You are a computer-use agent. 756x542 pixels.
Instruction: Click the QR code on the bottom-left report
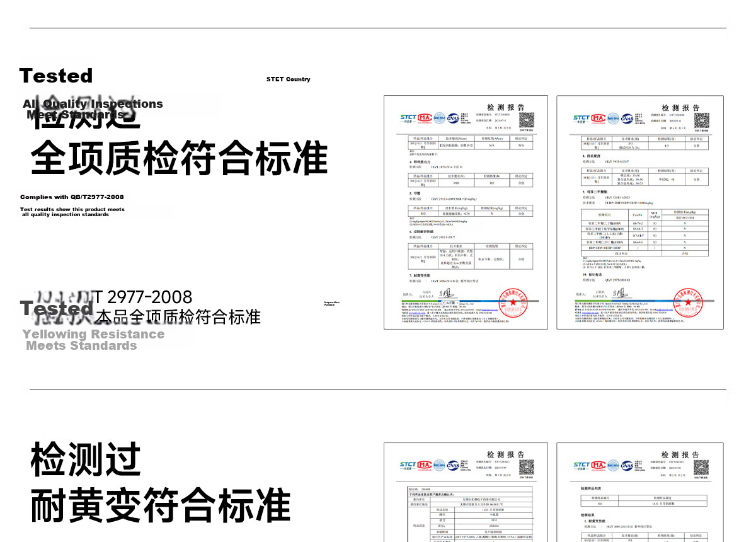point(526,467)
